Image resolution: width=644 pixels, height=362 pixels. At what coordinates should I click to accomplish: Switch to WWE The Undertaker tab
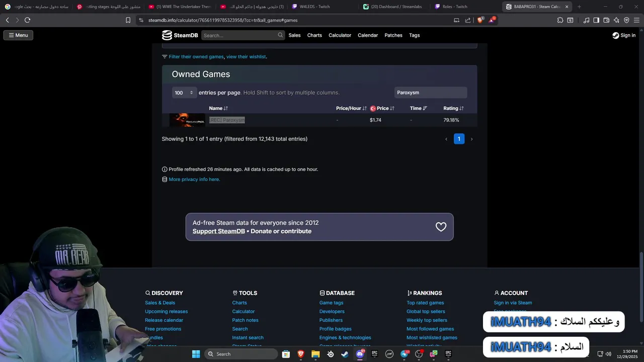[179, 7]
